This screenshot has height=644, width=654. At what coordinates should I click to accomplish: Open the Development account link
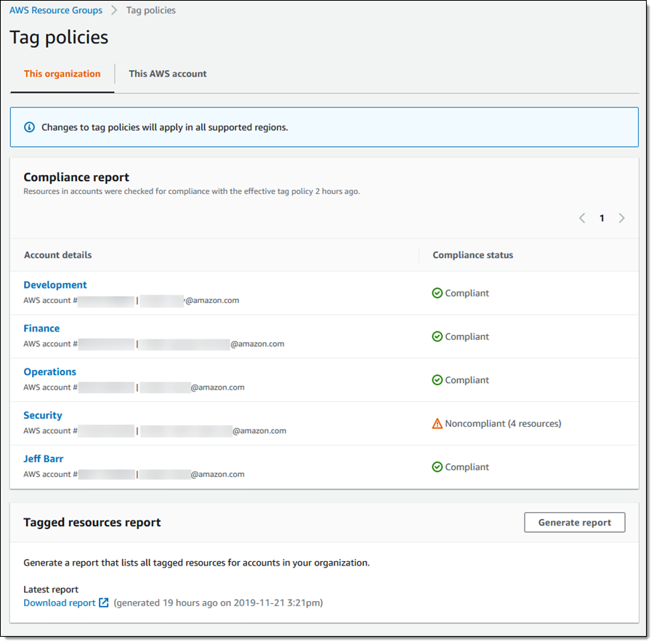(x=55, y=285)
